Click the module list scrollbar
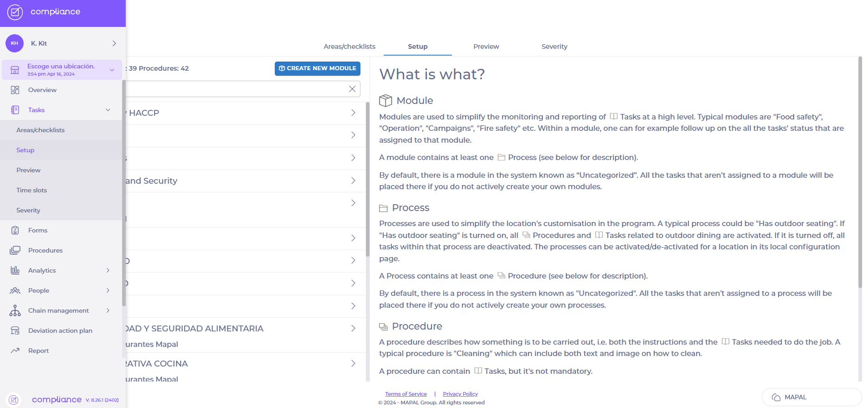The image size is (868, 408). (368, 179)
